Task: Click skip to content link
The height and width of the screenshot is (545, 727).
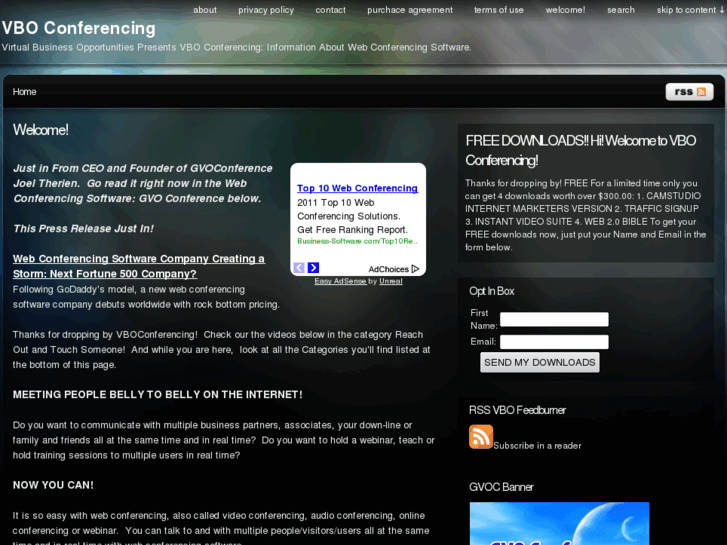Action: 690,10
